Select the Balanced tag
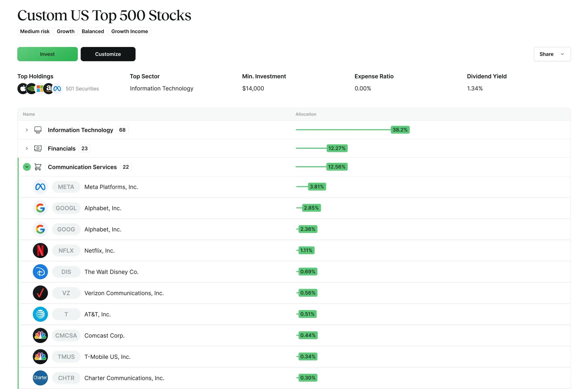Viewport: 588px width, 389px height. (x=93, y=31)
